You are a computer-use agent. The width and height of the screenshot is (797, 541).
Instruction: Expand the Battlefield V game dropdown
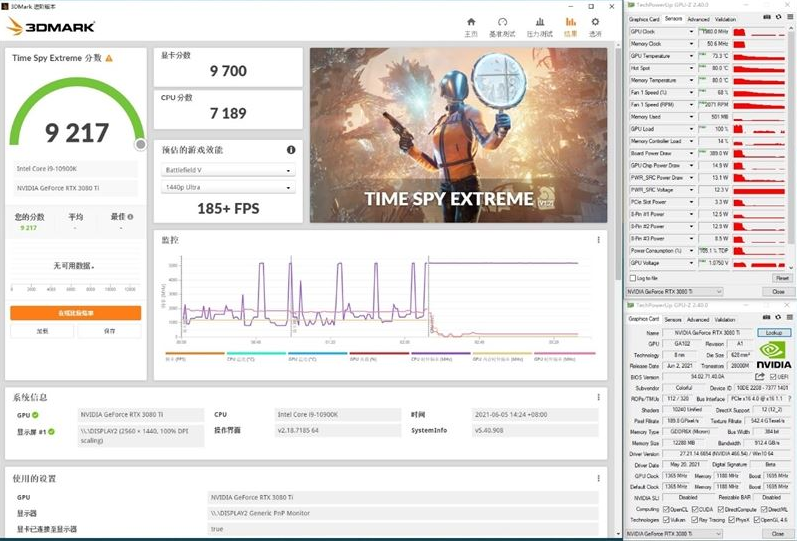[228, 170]
